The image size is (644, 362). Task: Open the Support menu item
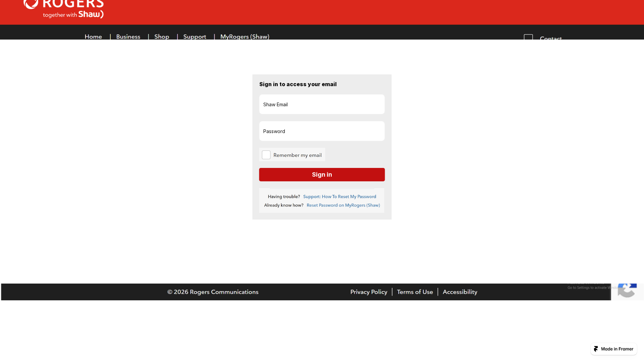[x=195, y=37]
